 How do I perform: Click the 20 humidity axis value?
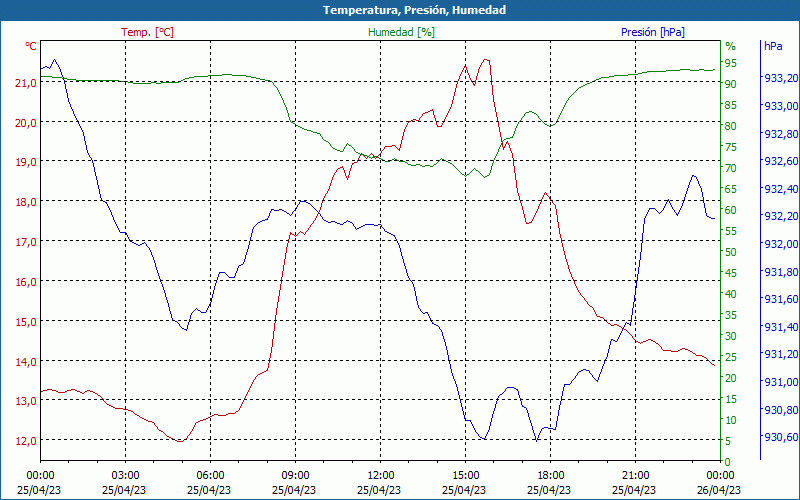pyautogui.click(x=731, y=378)
